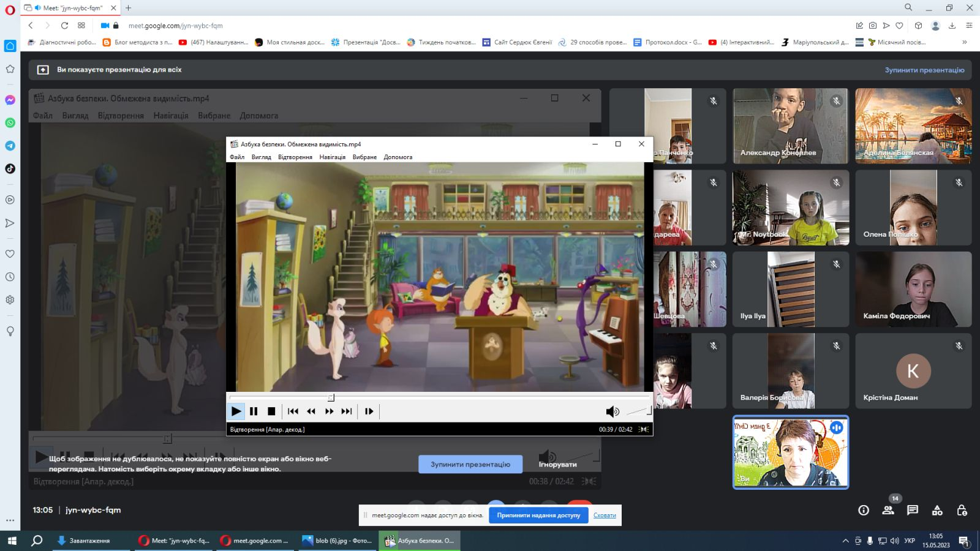Image resolution: width=980 pixels, height=551 pixels.
Task: Switch to blob (6).jpg Фото taskbar window
Action: (337, 541)
